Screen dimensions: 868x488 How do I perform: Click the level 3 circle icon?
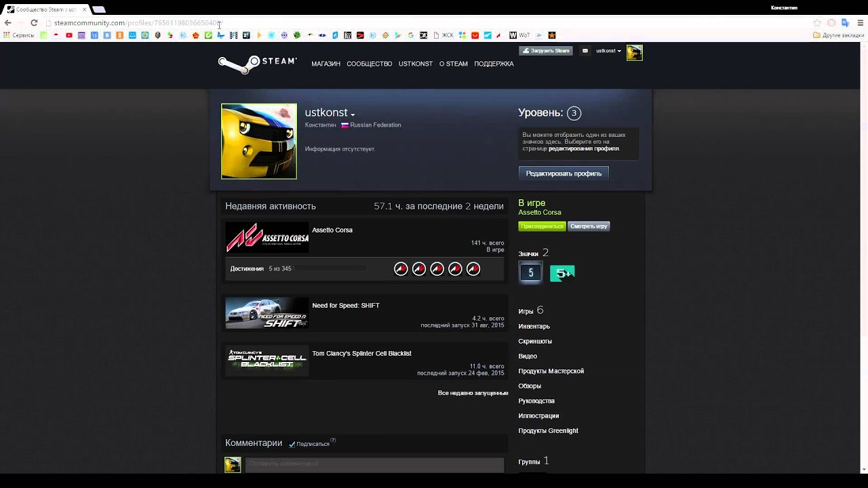(x=574, y=113)
